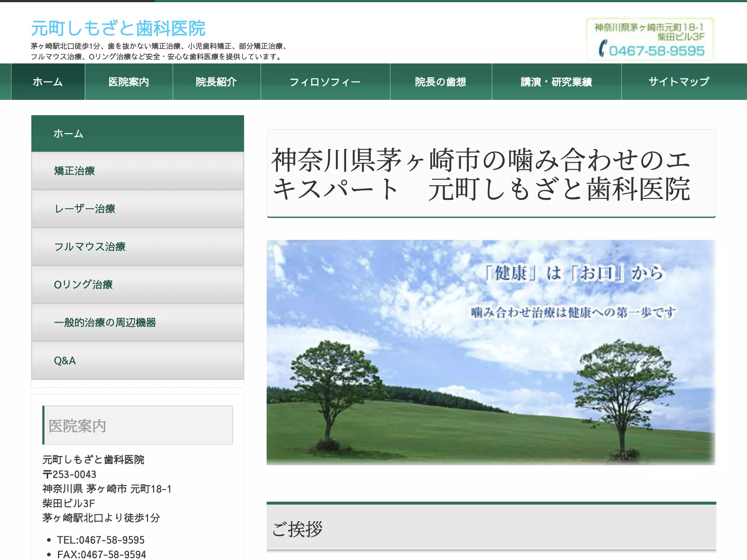
Task: Open the 医院案内 navigation tab
Action: click(x=129, y=82)
